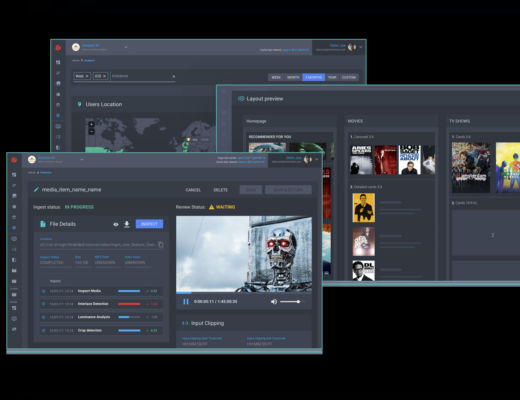This screenshot has height=400, width=520.
Task: Copy the file location path with the clipboard icon
Action: click(160, 245)
